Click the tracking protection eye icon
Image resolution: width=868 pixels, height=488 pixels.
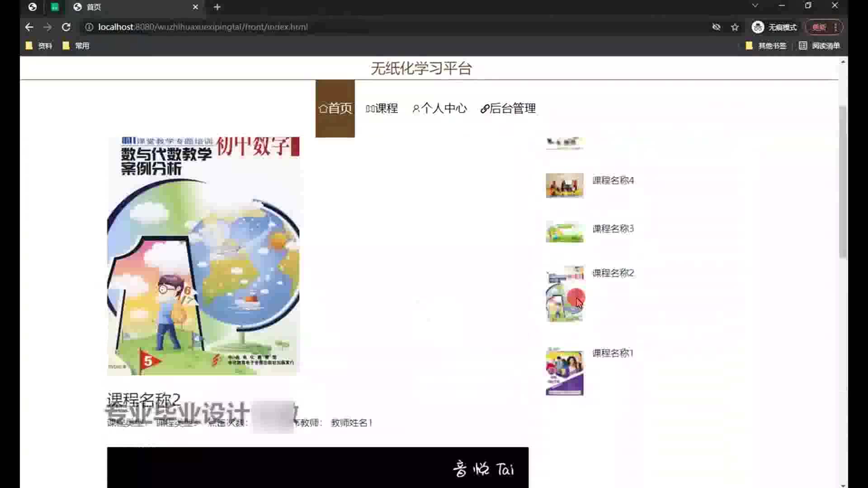pos(716,27)
